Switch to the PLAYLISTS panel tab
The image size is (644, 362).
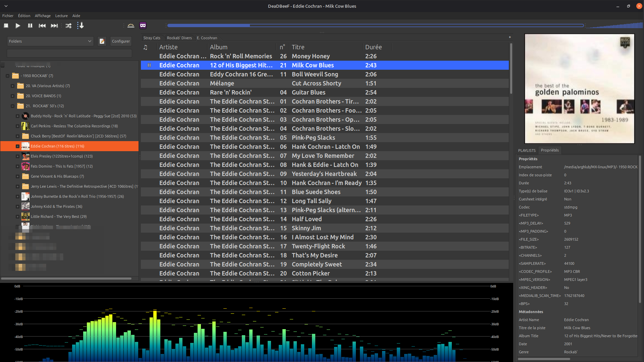pos(527,150)
